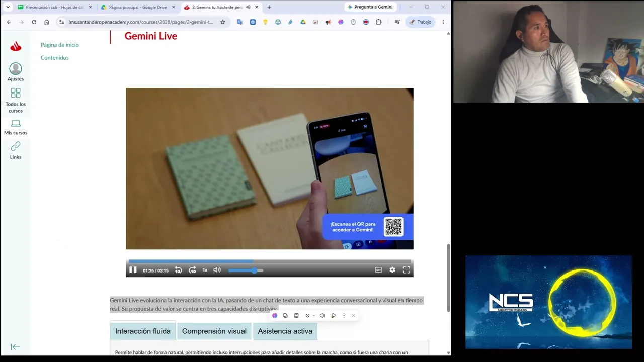Open the Trabajo profile menu
The height and width of the screenshot is (362, 644).
[420, 22]
